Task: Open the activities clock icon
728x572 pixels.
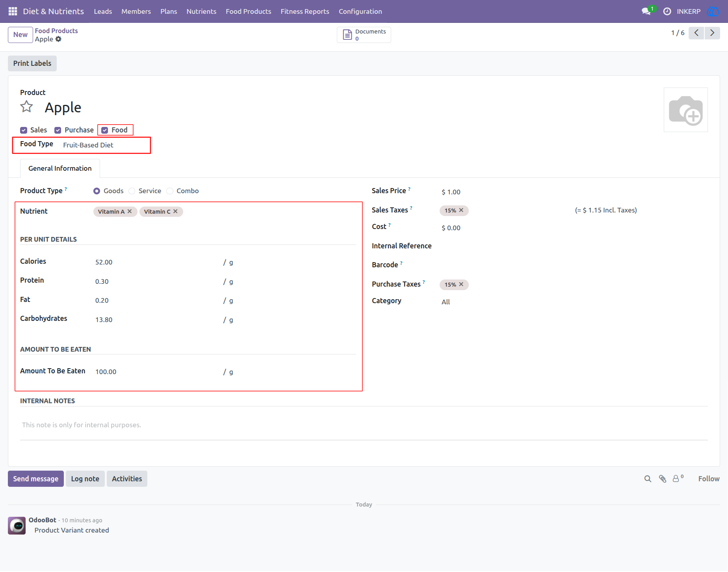Action: click(667, 11)
